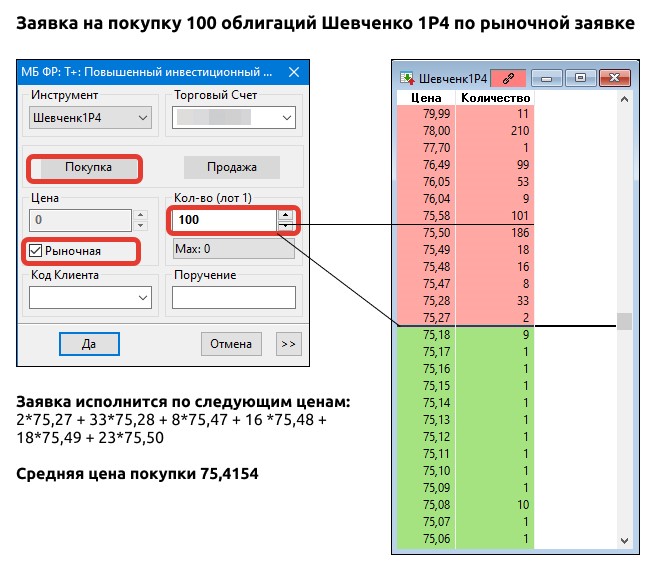This screenshot has height=567, width=655.
Task: Click the link chain icon in order book title
Action: tap(509, 77)
